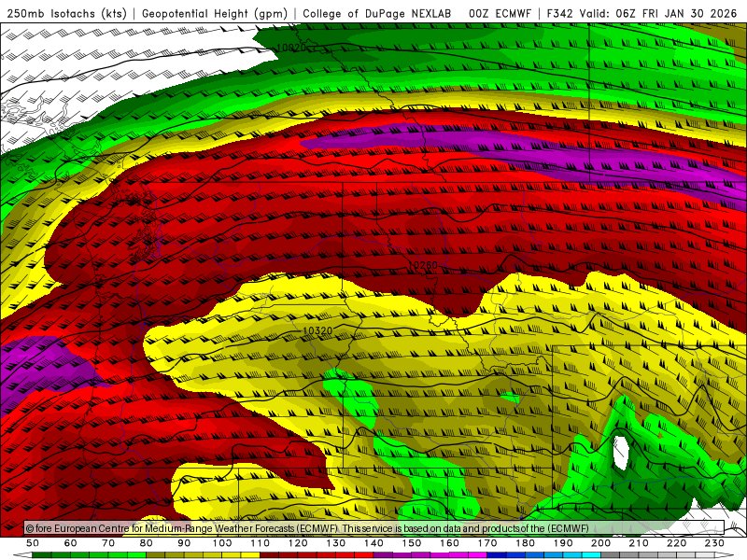
Task: Click the 170 kt legend label
Action: coord(487,543)
